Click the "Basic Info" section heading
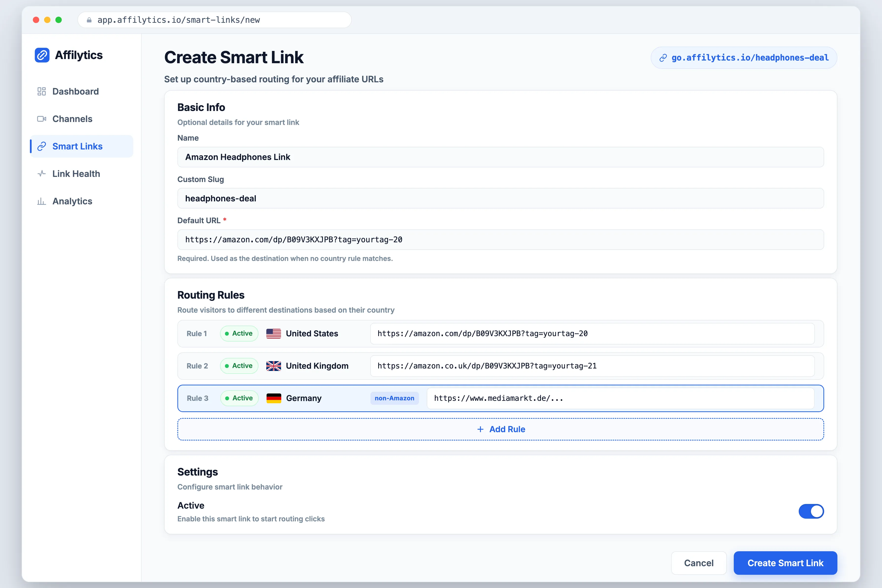This screenshot has height=588, width=882. coord(201,108)
